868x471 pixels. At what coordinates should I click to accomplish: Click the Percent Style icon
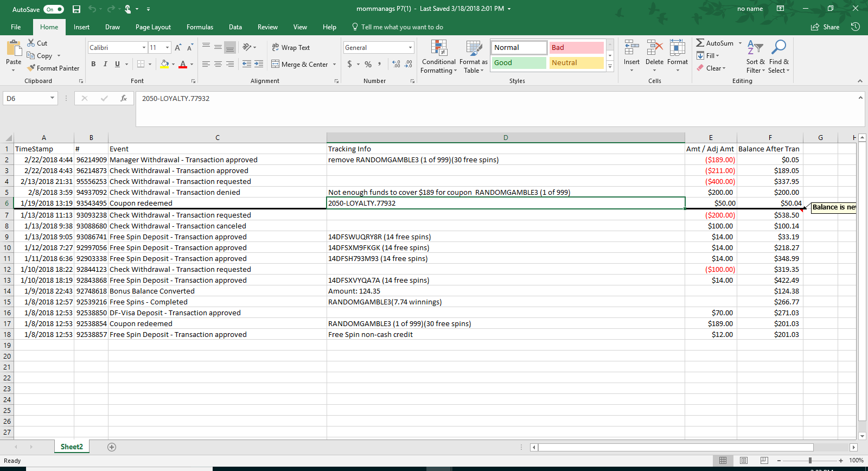(368, 64)
